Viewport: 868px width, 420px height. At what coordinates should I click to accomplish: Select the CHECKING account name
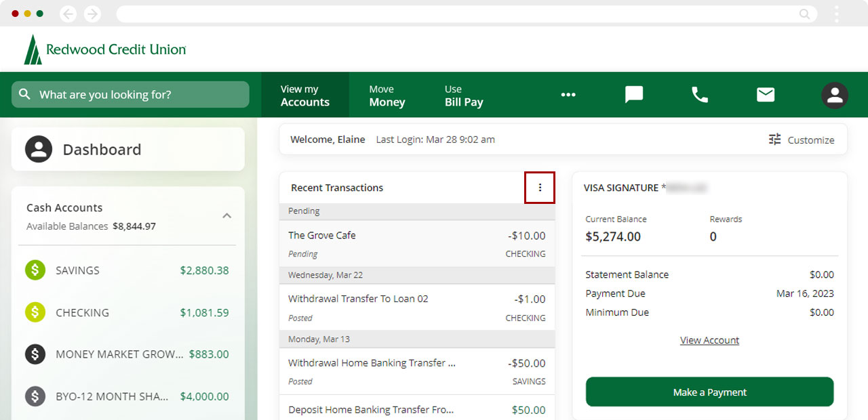point(82,312)
